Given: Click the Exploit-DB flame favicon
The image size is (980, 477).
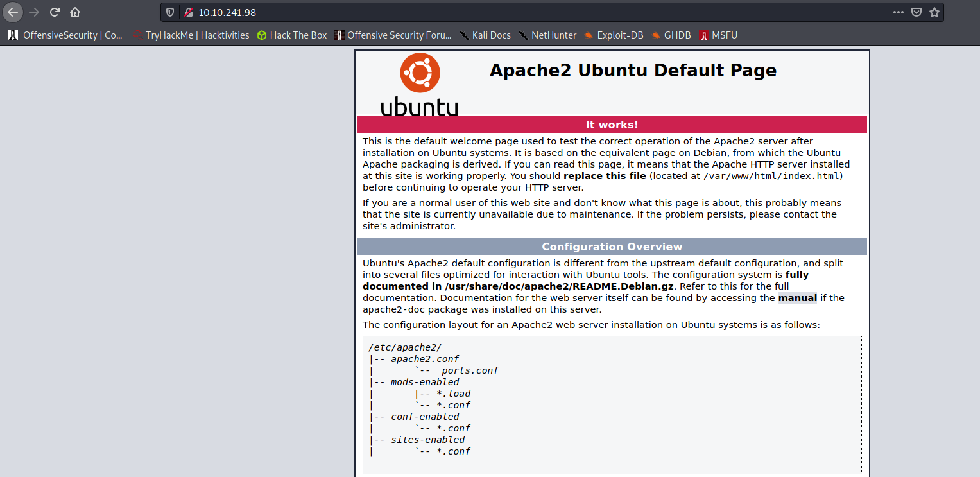Looking at the screenshot, I should [x=589, y=35].
